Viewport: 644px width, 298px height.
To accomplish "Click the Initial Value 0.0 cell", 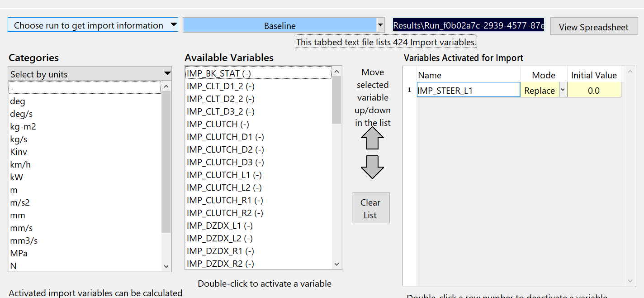I will pos(594,90).
